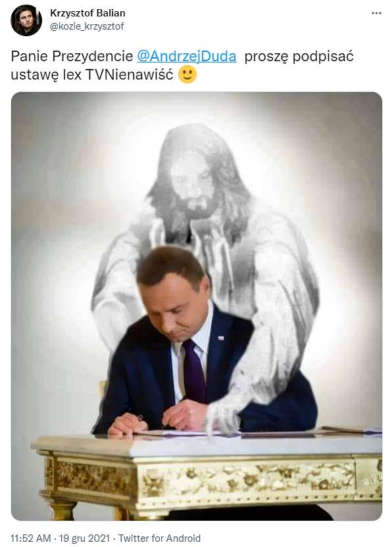The height and width of the screenshot is (547, 392).
Task: Click the "proszę podpisać" text
Action: coord(299,56)
